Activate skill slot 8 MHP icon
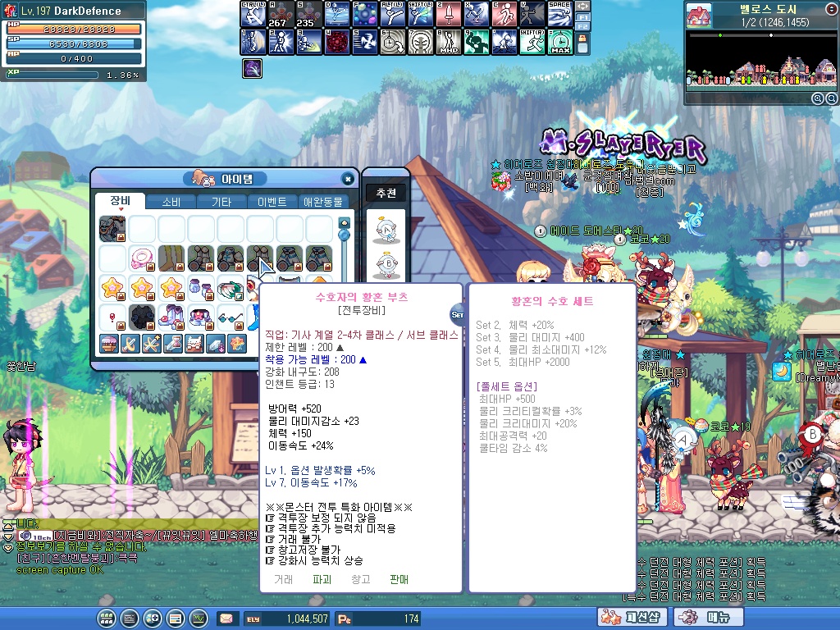840x630 pixels. click(x=449, y=42)
